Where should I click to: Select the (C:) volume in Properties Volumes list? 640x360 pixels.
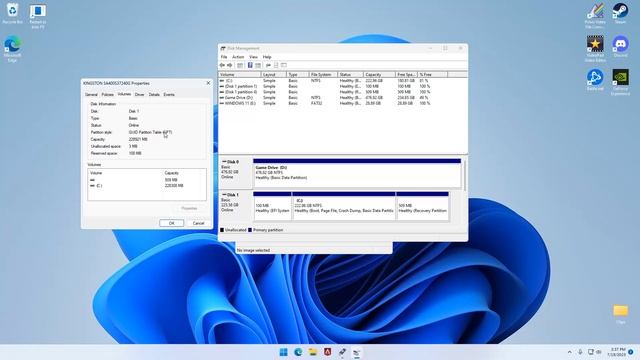pyautogui.click(x=147, y=186)
